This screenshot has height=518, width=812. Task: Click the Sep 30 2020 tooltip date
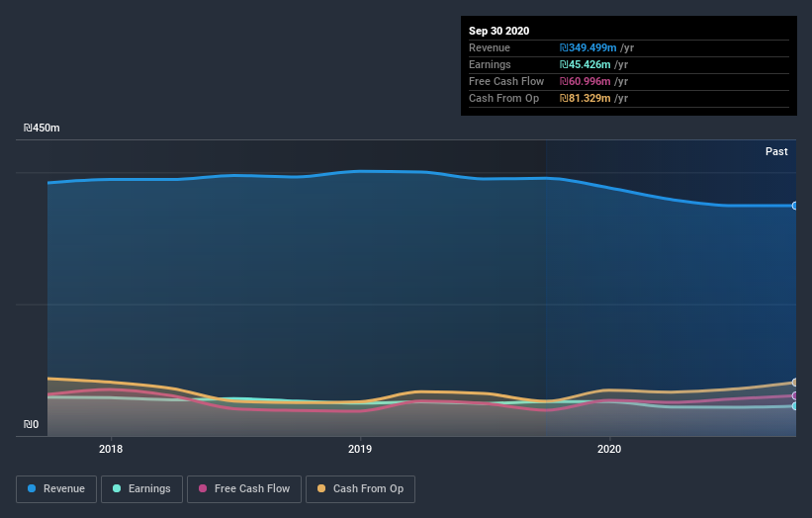498,31
